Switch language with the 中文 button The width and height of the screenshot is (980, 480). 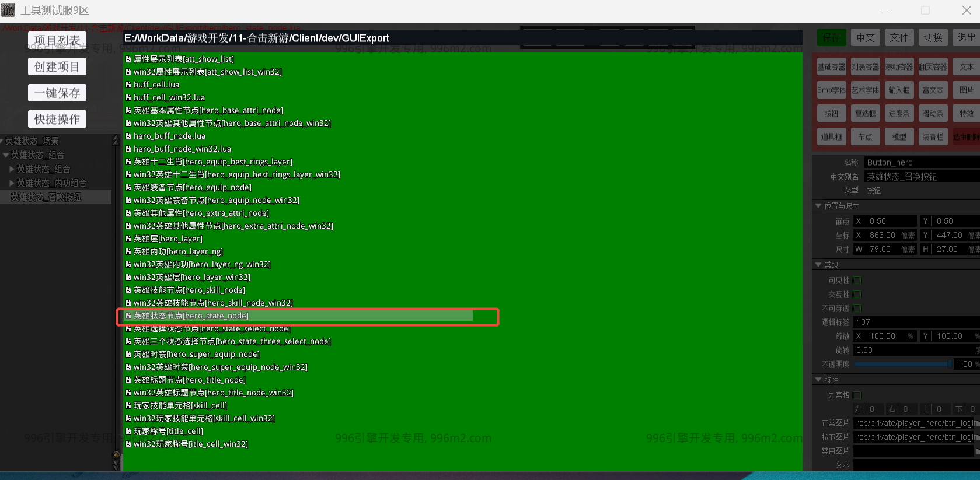pyautogui.click(x=865, y=37)
